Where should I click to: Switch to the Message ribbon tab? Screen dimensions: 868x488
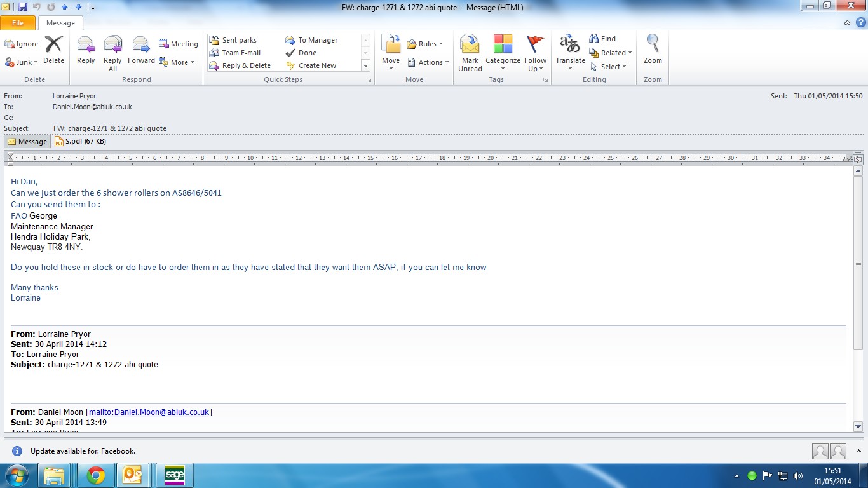[60, 23]
